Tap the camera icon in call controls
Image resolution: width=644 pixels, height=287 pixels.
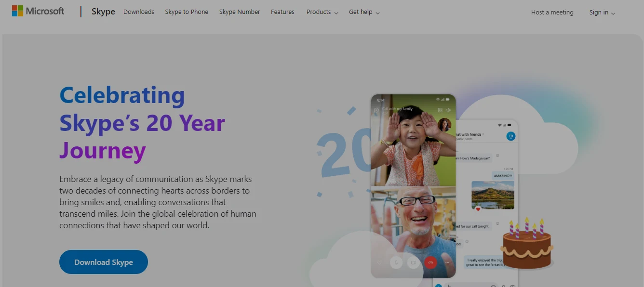pos(413,262)
